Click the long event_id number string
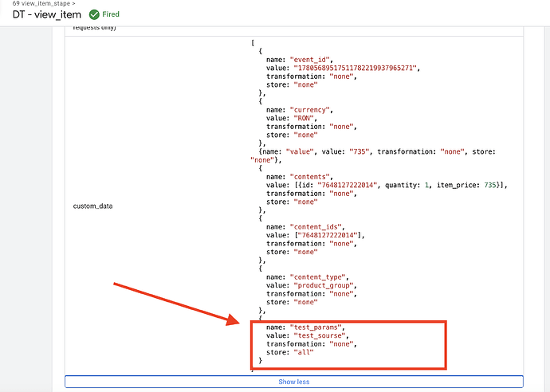The height and width of the screenshot is (392, 550). [x=355, y=68]
